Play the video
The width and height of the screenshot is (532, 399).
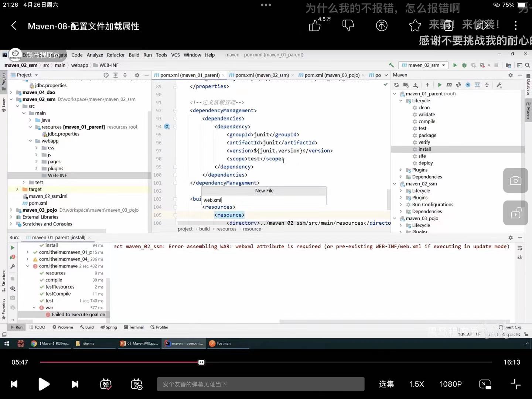click(44, 384)
